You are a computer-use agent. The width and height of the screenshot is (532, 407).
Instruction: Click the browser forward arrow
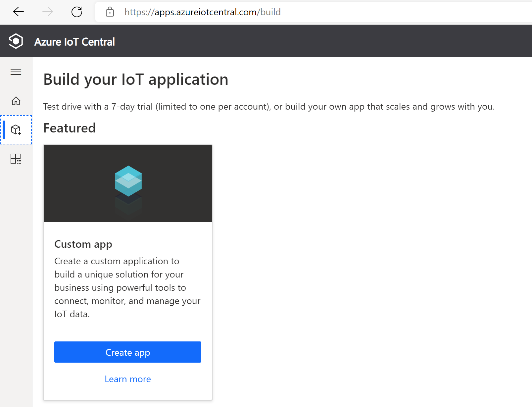tap(48, 12)
